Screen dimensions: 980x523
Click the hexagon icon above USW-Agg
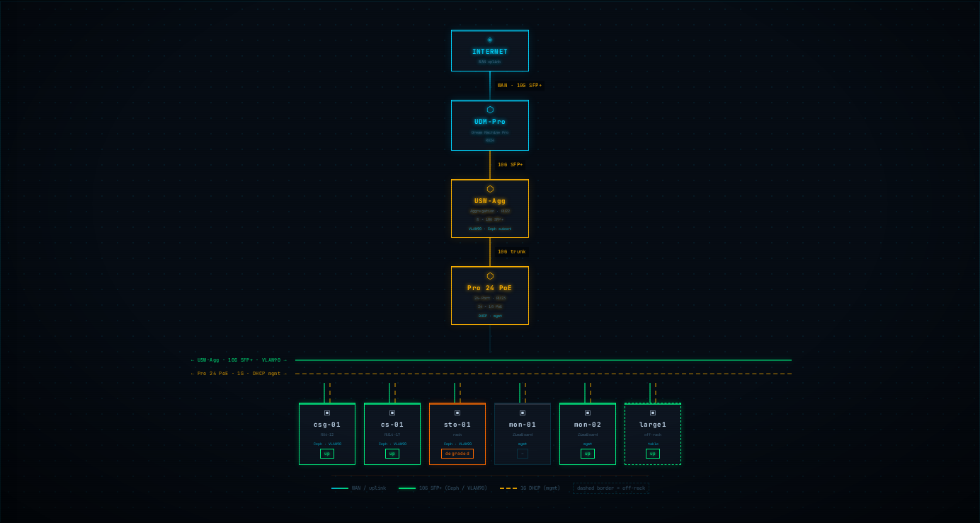pyautogui.click(x=490, y=189)
